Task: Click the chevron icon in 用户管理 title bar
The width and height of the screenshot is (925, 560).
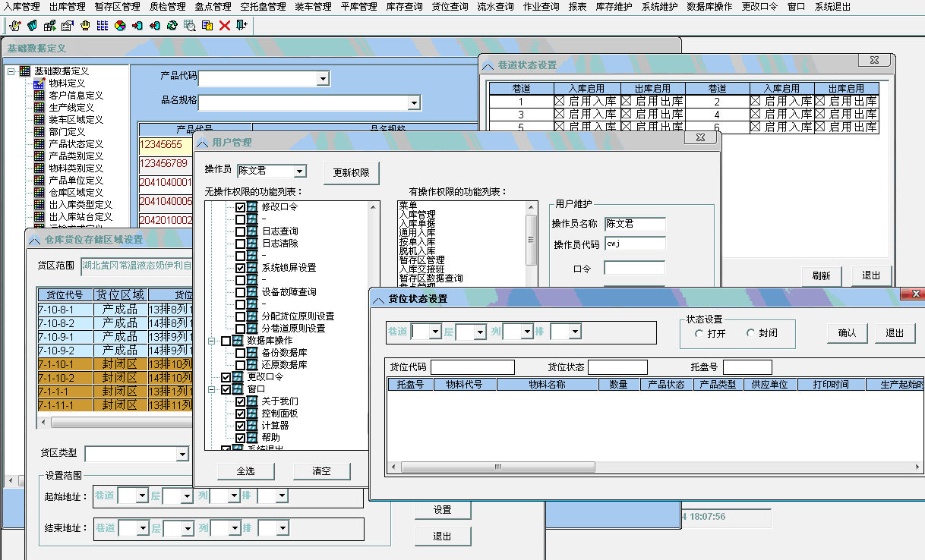Action: (x=202, y=142)
